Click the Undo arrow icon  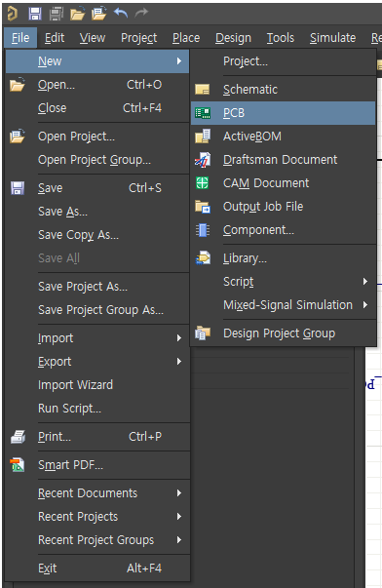(121, 14)
